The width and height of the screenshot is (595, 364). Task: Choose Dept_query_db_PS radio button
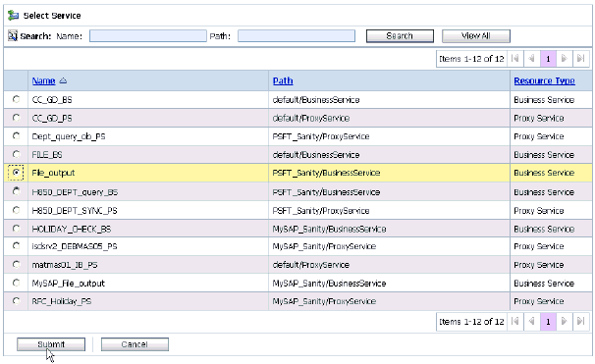[x=16, y=135]
